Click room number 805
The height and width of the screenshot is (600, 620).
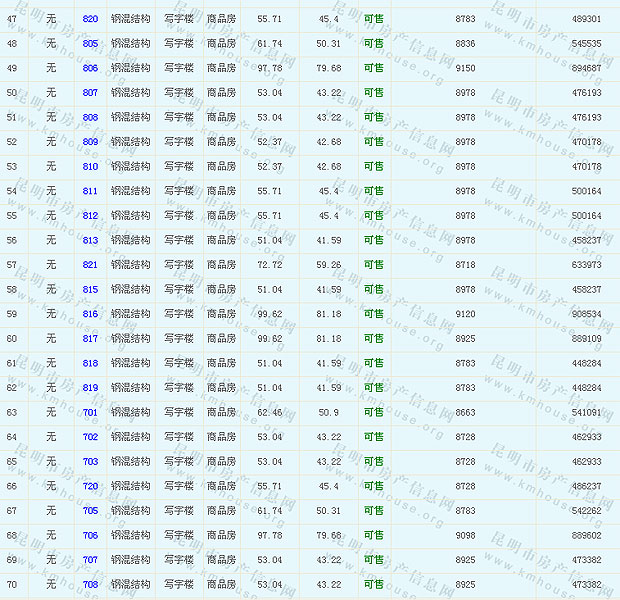tap(90, 44)
